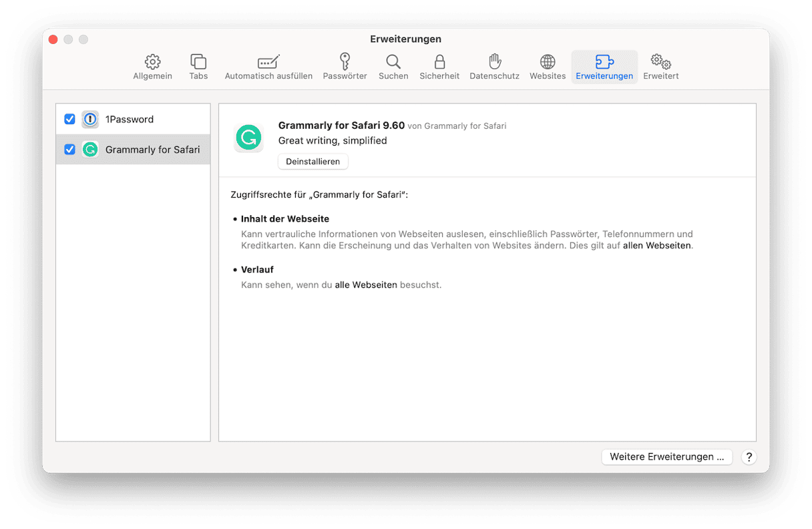812x529 pixels.
Task: Click Weitere Erweiterungen button
Action: 666,457
